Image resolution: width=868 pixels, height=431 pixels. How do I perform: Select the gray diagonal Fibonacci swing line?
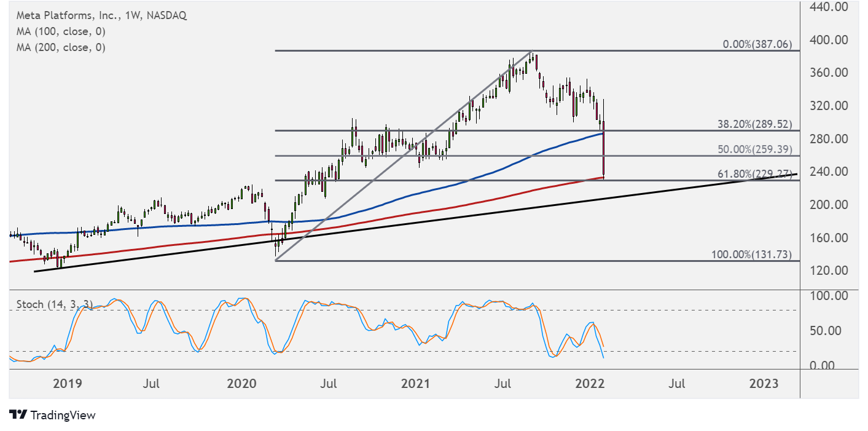[x=403, y=156]
